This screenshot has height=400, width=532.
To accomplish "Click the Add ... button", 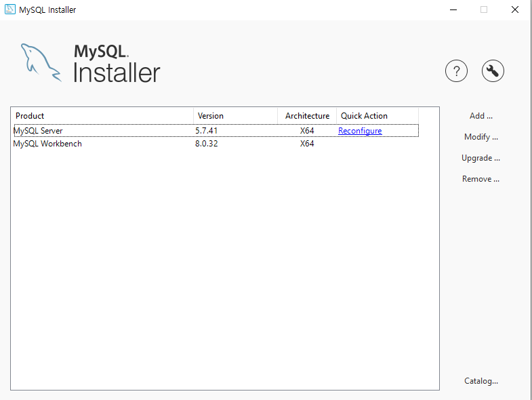I will (x=480, y=116).
